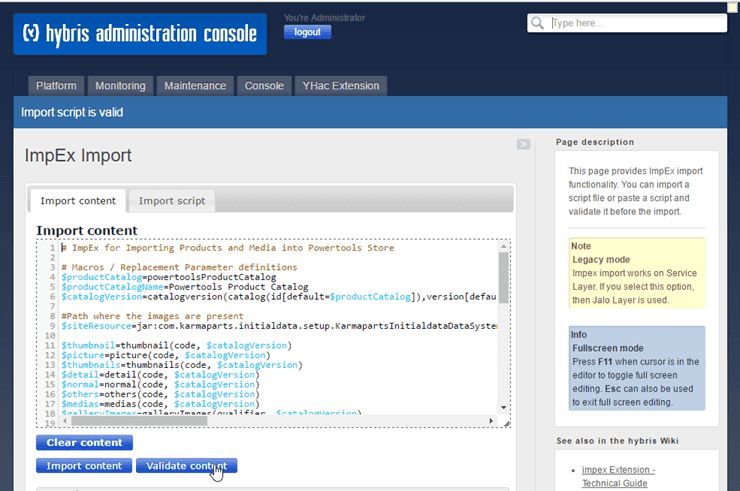Click the #Path where the images comment
This screenshot has height=491, width=740.
(152, 316)
